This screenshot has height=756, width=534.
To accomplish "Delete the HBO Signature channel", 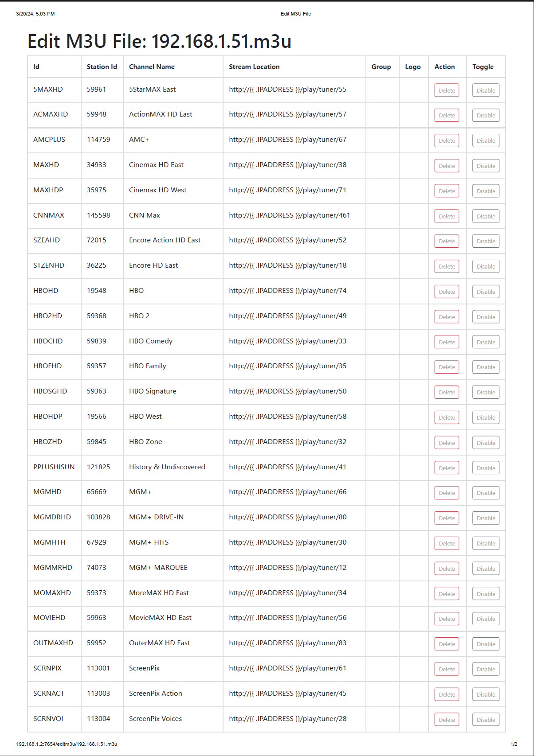I will click(447, 392).
